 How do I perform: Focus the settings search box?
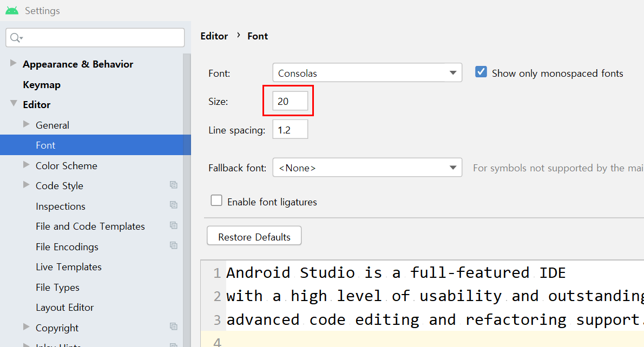pos(95,38)
